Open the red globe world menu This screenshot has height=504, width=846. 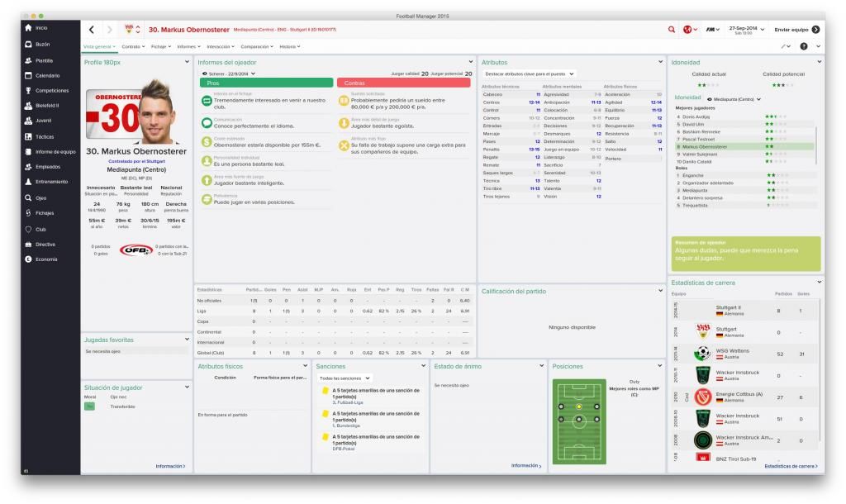[690, 30]
